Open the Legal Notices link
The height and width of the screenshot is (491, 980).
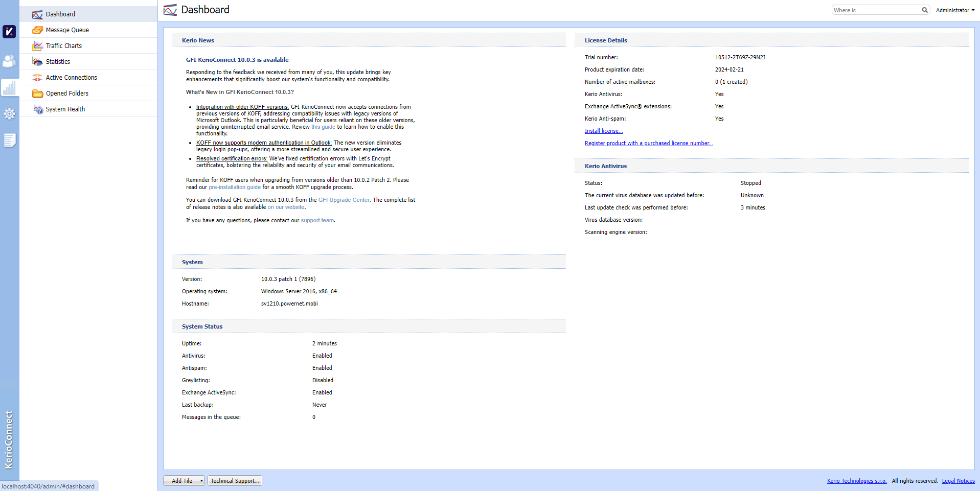[x=958, y=481]
